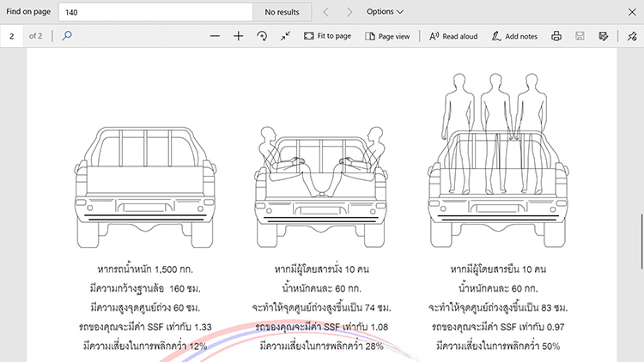Click the Save floppy disk icon

coord(580,36)
